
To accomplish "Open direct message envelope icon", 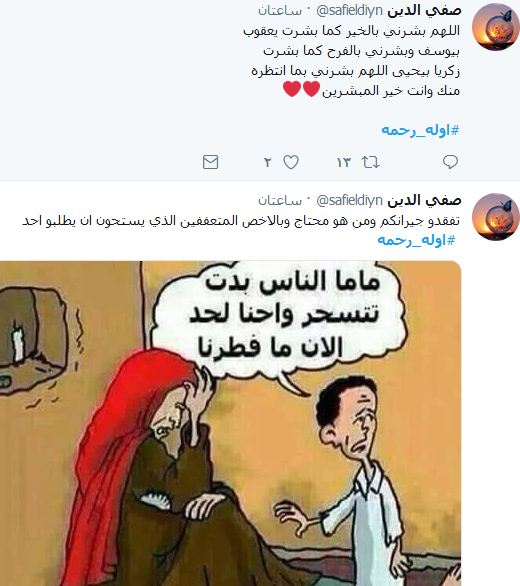I will click(210, 162).
